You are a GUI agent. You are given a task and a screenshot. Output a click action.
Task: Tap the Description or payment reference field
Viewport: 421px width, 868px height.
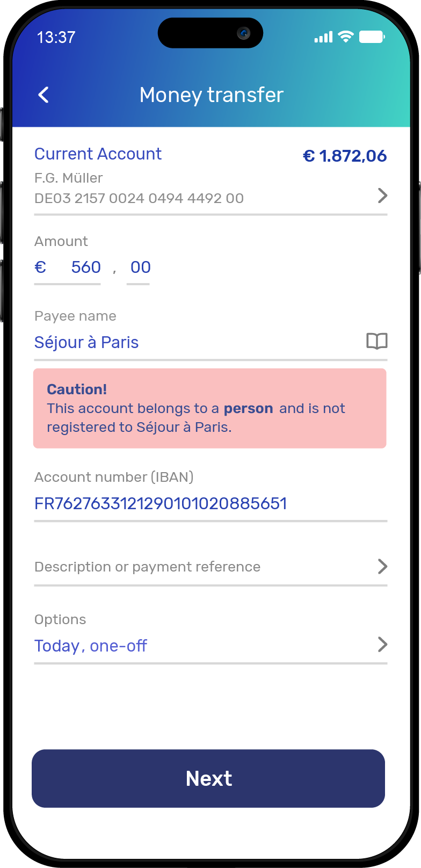point(210,567)
